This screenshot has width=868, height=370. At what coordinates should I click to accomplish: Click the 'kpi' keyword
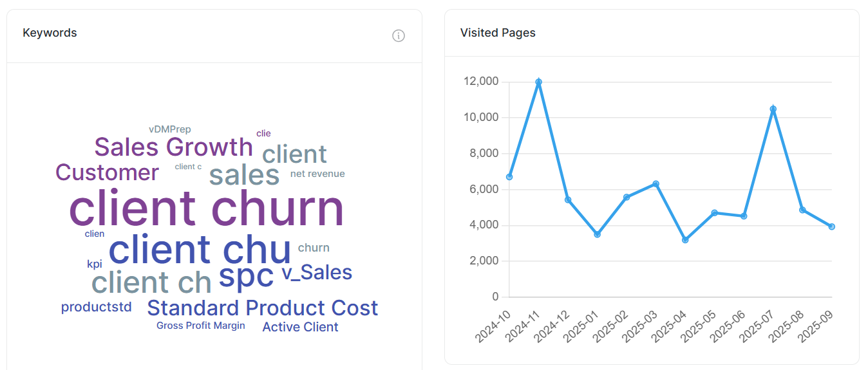(x=95, y=264)
